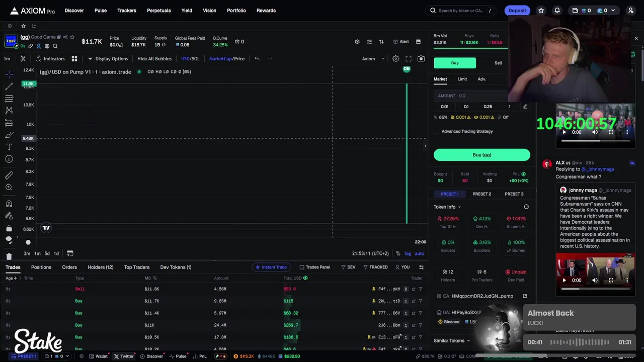The image size is (644, 362).
Task: Toggle the Trades Panel
Action: coord(314,267)
